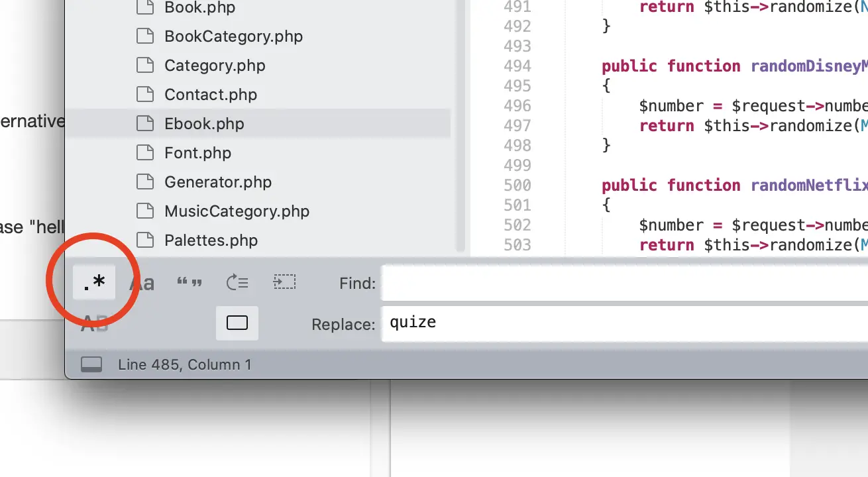Open Font.php in the sidebar
The image size is (868, 477).
click(197, 153)
